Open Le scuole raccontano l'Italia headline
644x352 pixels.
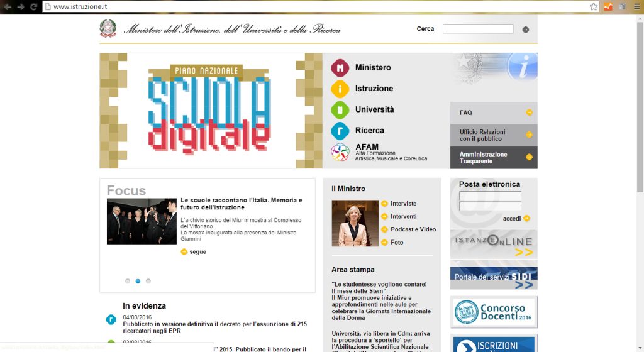pyautogui.click(x=241, y=204)
